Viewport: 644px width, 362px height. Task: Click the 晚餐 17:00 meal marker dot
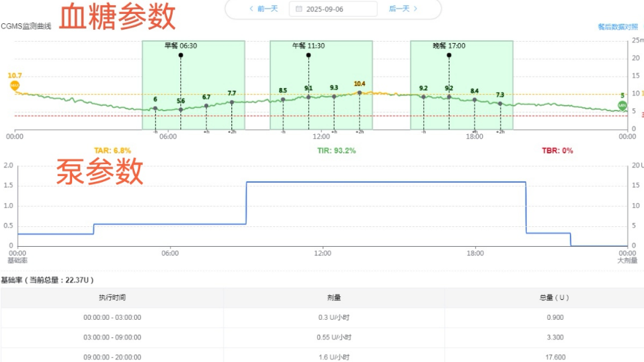point(449,55)
